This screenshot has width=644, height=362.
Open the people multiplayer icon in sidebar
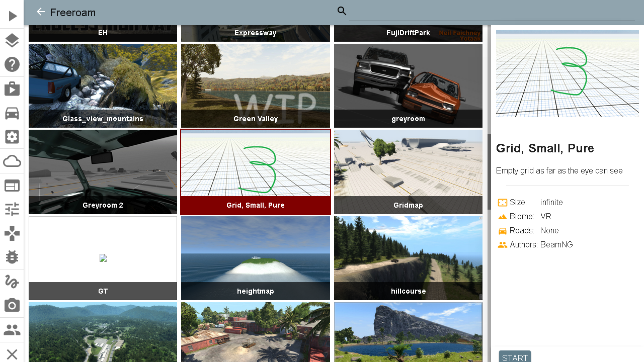(x=12, y=330)
